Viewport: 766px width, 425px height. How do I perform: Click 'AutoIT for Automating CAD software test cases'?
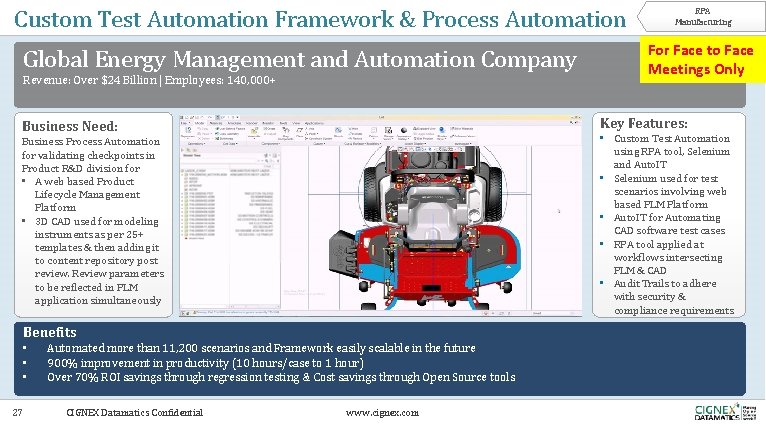click(x=669, y=224)
